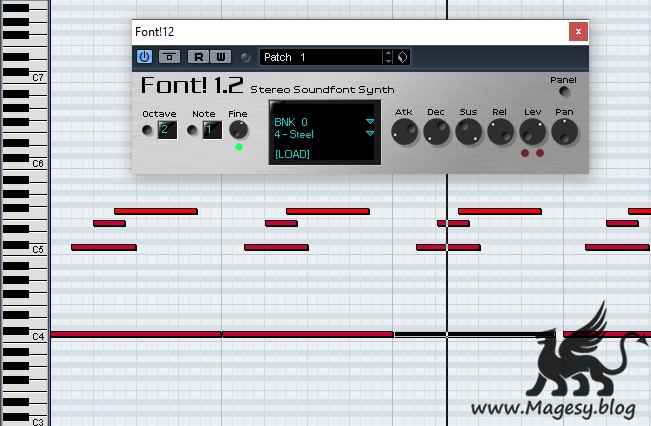Click the [LOAD] soundfont button
This screenshot has width=651, height=426.
click(293, 154)
